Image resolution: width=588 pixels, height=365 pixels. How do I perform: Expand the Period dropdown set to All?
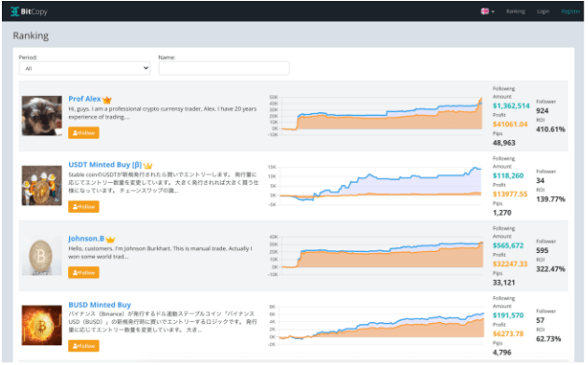85,68
